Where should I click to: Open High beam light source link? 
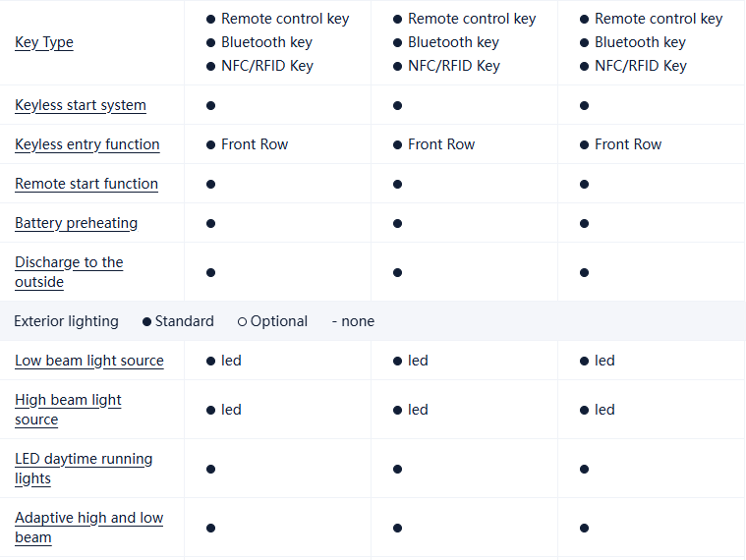(x=68, y=410)
